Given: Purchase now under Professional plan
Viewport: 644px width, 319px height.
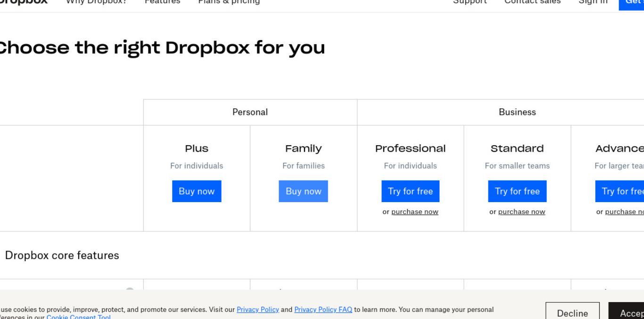Looking at the screenshot, I should [x=415, y=212].
